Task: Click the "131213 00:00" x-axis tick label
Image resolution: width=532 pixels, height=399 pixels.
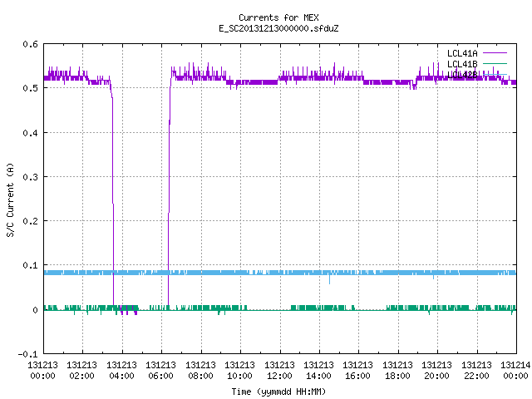Action: click(x=42, y=370)
